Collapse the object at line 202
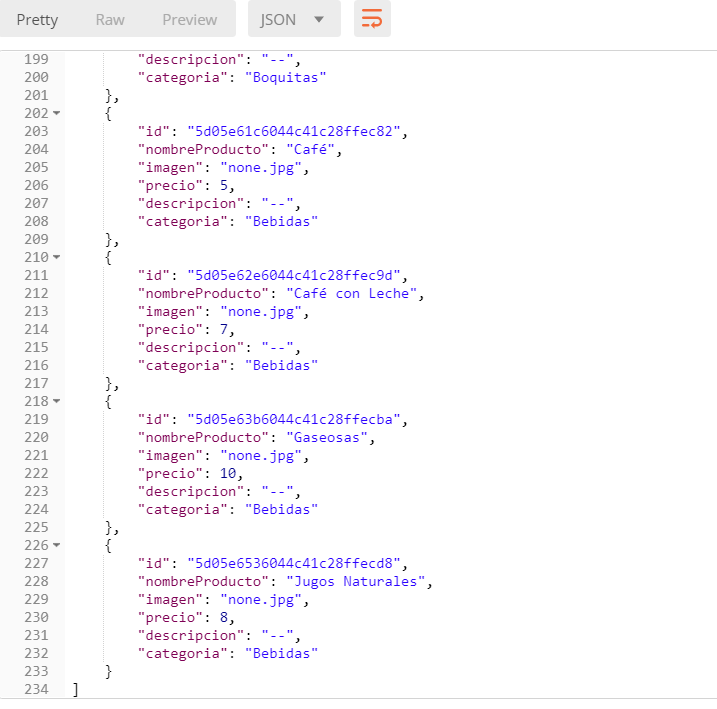The width and height of the screenshot is (717, 709). [56, 114]
